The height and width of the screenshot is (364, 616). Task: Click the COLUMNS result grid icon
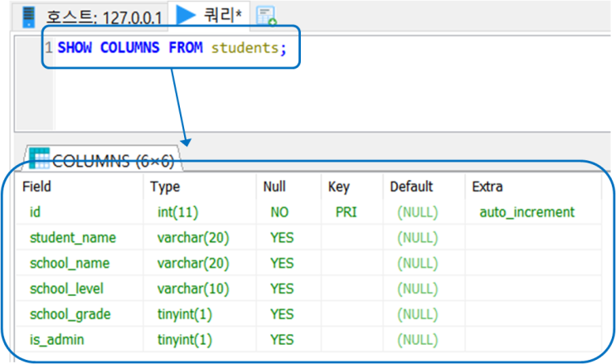39,158
